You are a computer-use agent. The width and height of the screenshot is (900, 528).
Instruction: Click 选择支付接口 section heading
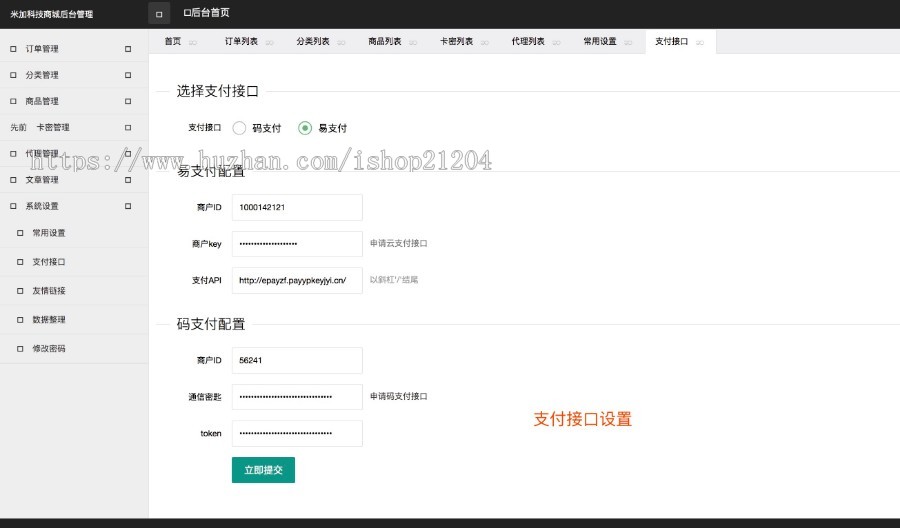click(x=218, y=91)
